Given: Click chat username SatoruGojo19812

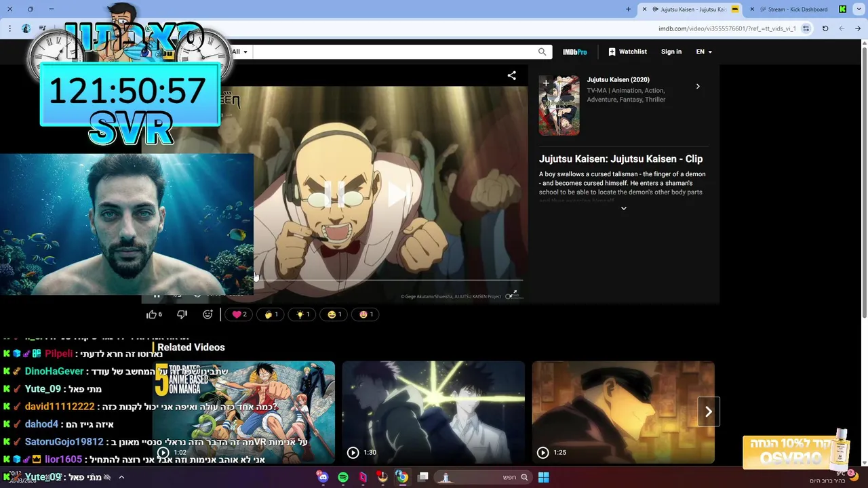Looking at the screenshot, I should (64, 442).
